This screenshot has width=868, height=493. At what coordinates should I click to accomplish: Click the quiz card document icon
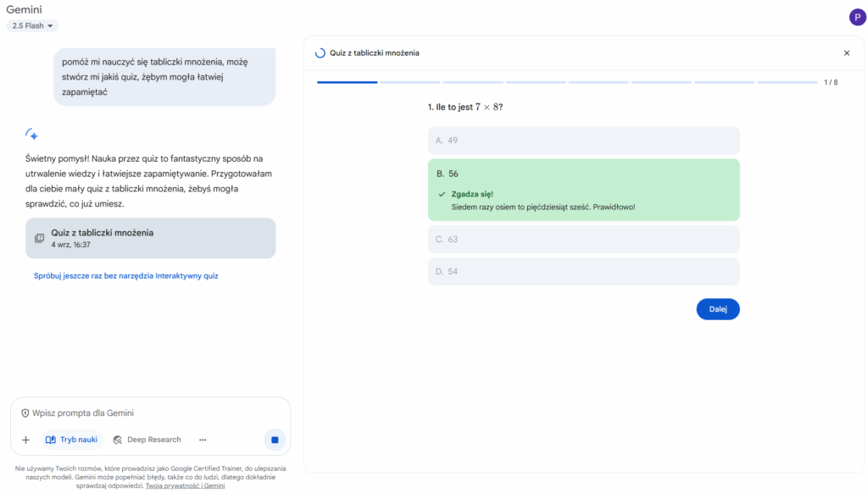click(39, 238)
